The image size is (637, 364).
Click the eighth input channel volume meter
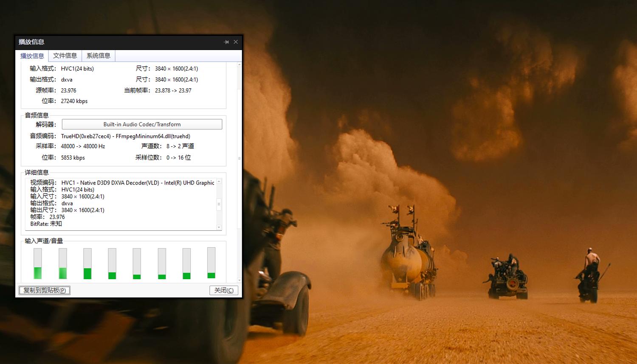point(211,263)
